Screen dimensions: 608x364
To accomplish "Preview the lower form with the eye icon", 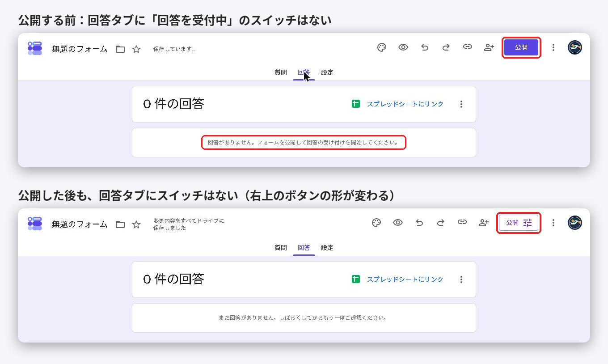I will click(x=398, y=223).
